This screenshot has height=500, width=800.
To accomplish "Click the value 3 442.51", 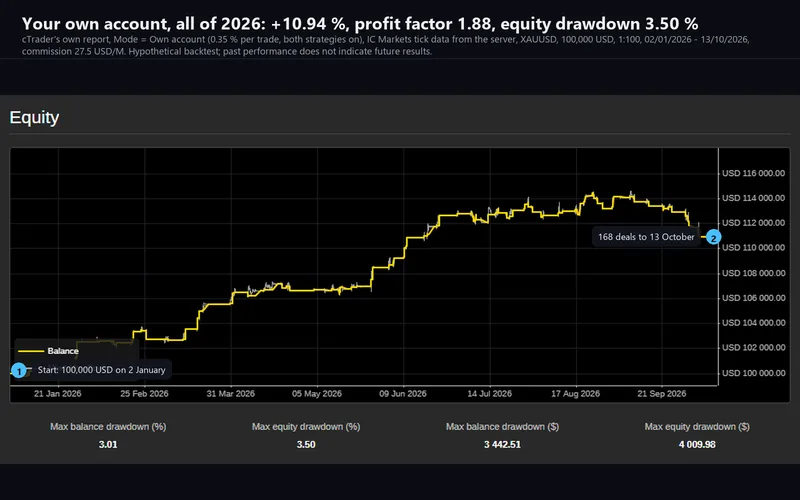I will (503, 444).
